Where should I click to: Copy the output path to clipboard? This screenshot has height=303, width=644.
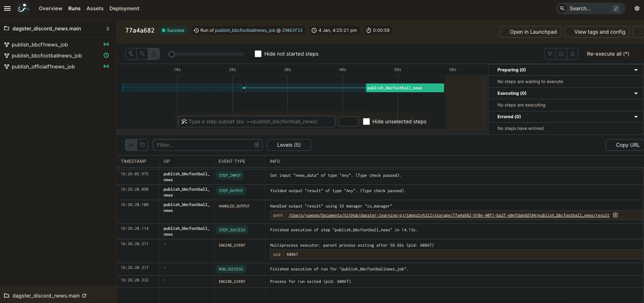[x=615, y=215]
